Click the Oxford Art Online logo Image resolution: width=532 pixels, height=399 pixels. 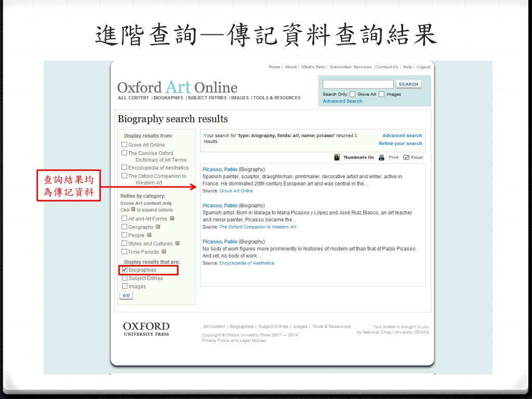pos(177,87)
